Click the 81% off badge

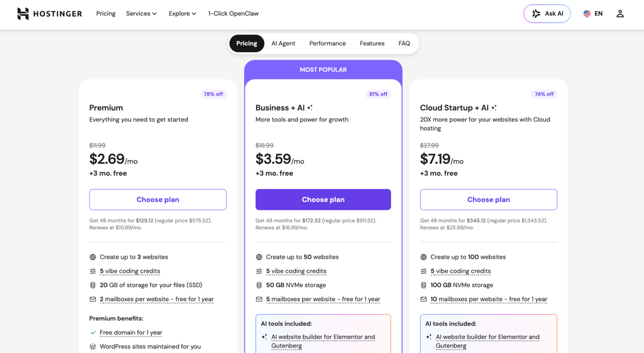pyautogui.click(x=378, y=94)
